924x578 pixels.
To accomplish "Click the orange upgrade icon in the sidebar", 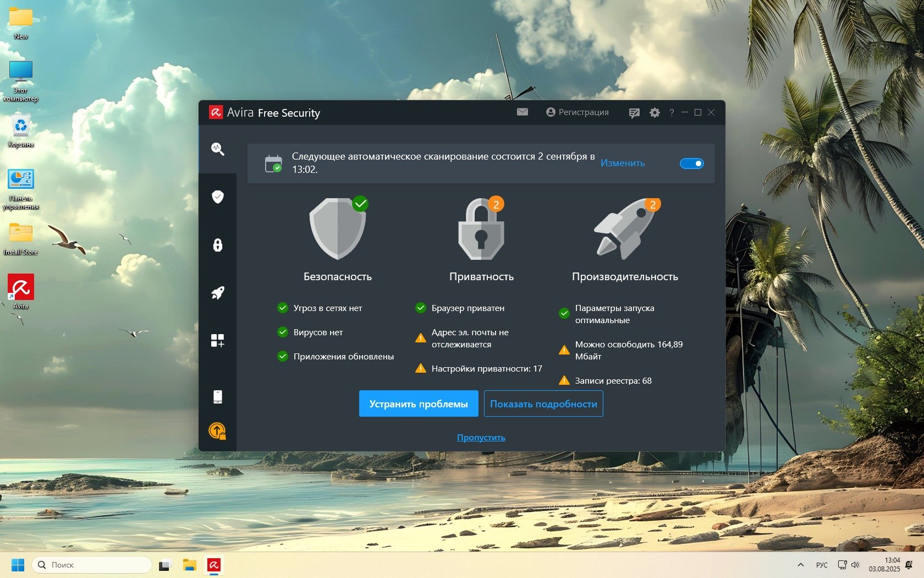I will pyautogui.click(x=218, y=430).
